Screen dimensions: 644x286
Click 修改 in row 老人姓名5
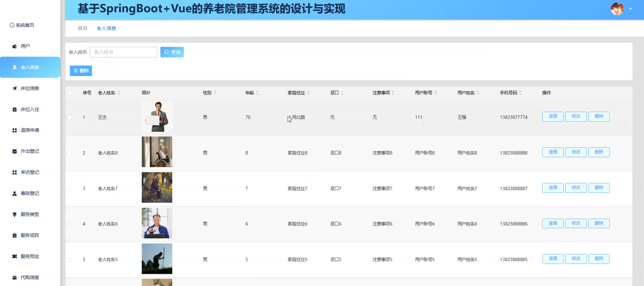click(576, 259)
